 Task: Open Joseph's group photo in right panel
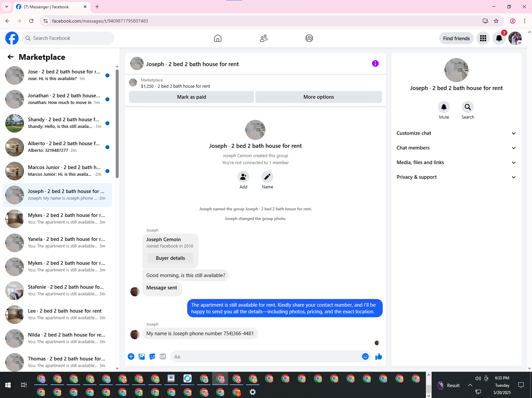pyautogui.click(x=457, y=70)
